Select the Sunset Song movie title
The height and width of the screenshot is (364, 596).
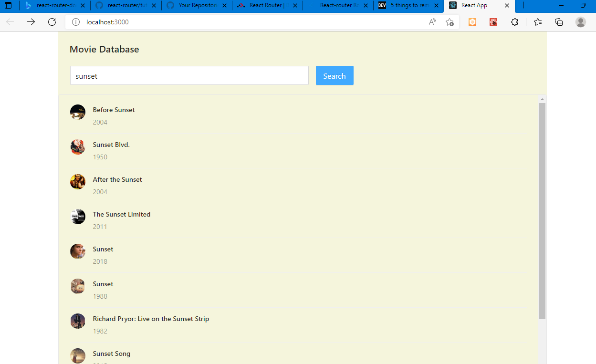tap(112, 354)
